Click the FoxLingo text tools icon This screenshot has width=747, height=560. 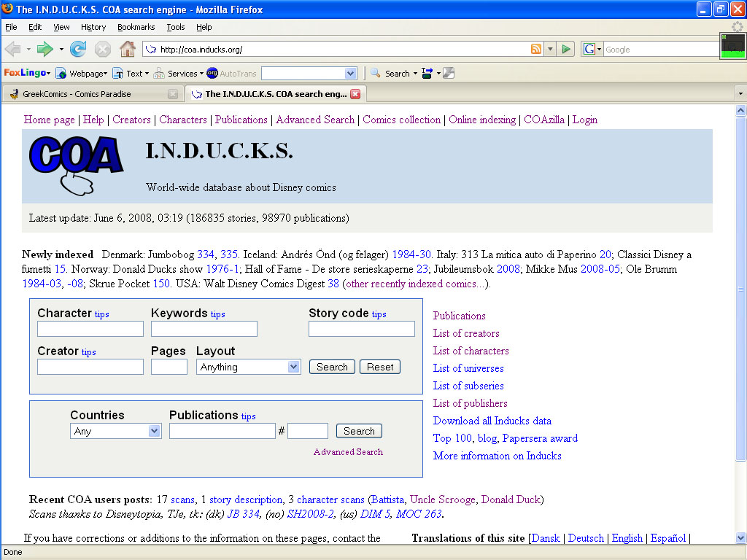point(427,73)
